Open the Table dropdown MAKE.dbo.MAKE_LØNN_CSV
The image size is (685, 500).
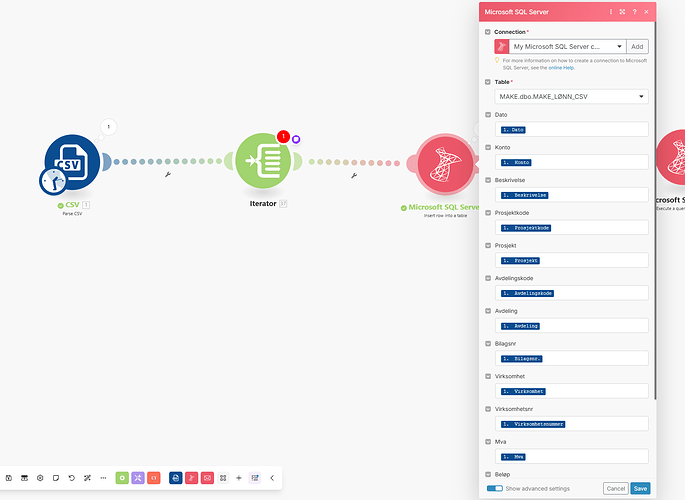(x=571, y=97)
